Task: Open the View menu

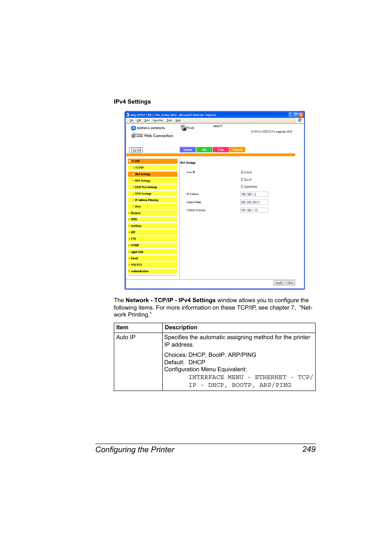Action: [x=147, y=120]
